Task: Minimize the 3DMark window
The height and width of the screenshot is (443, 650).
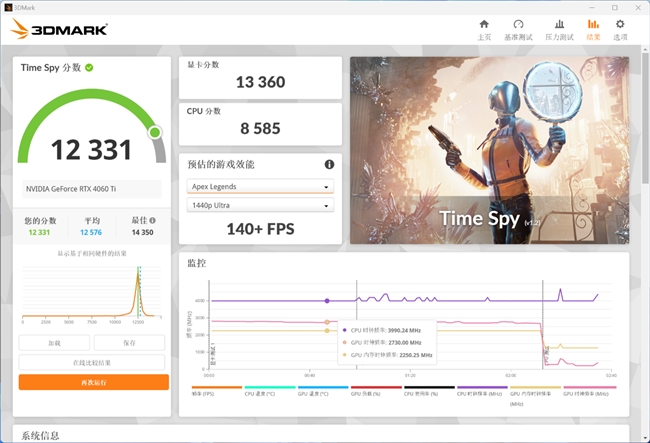Action: pyautogui.click(x=592, y=7)
